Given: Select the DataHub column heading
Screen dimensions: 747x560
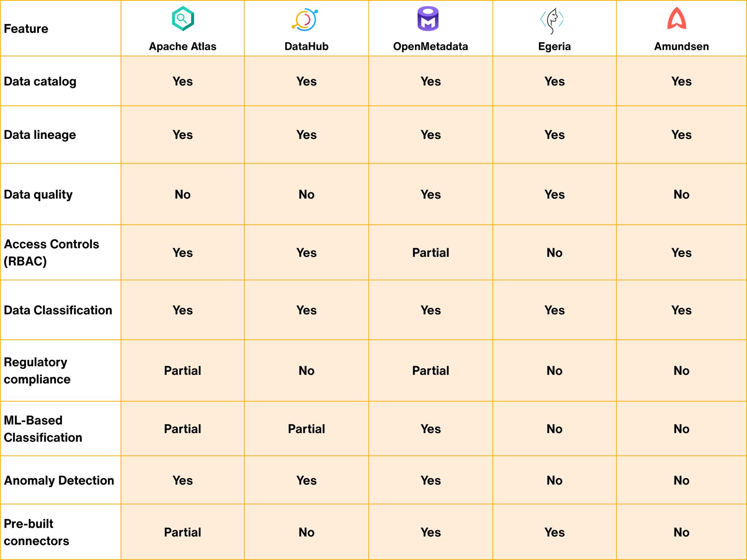Looking at the screenshot, I should [x=306, y=47].
